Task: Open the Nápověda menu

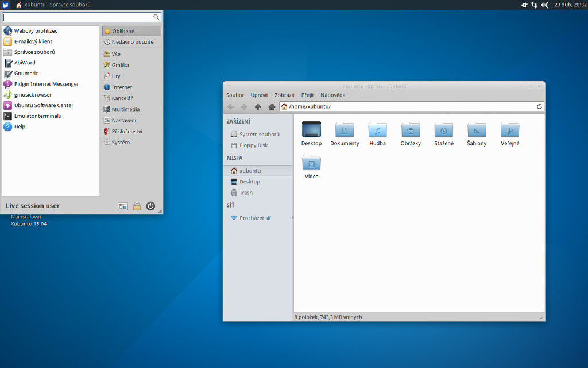Action: 333,95
